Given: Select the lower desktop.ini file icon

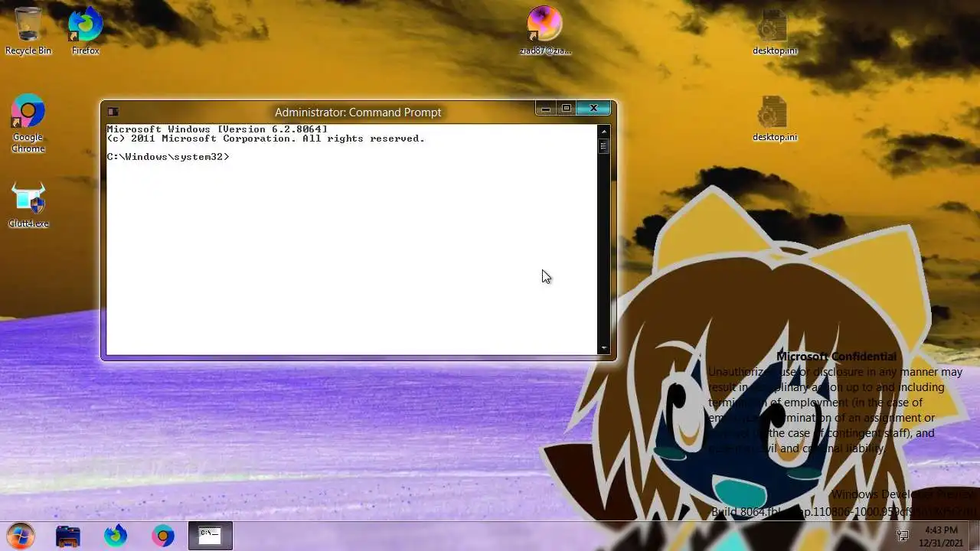Looking at the screenshot, I should click(774, 119).
